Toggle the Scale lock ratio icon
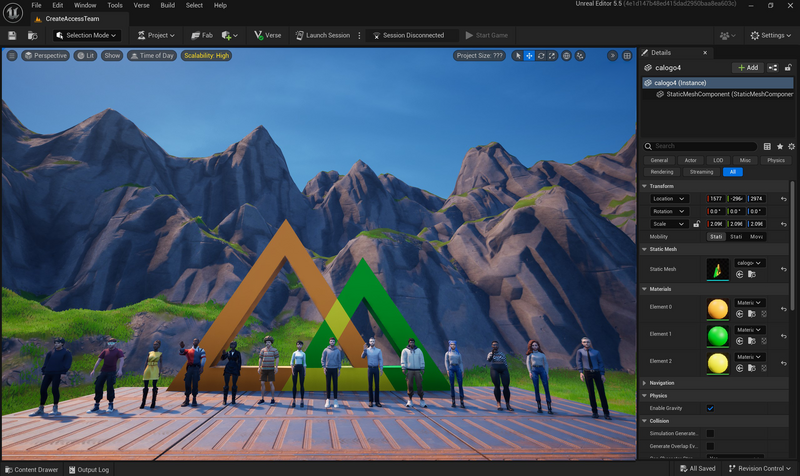The image size is (800, 476). [x=696, y=224]
